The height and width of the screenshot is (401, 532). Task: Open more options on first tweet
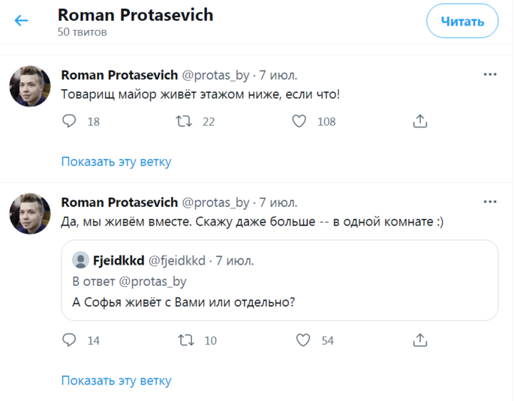pyautogui.click(x=490, y=75)
